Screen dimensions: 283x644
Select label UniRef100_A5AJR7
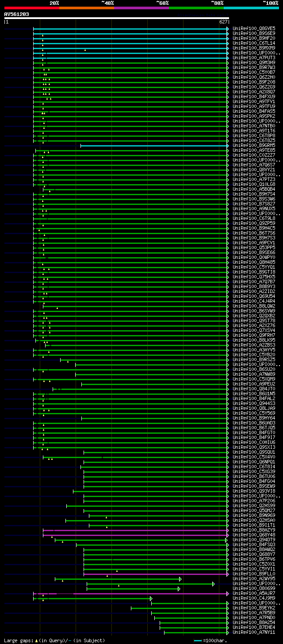click(x=254, y=593)
